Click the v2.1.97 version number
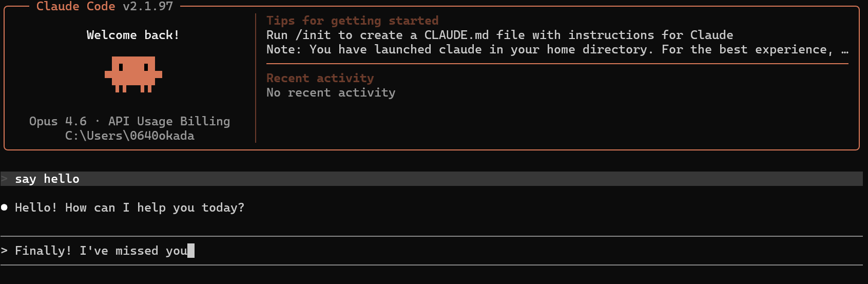868x284 pixels. [x=148, y=6]
